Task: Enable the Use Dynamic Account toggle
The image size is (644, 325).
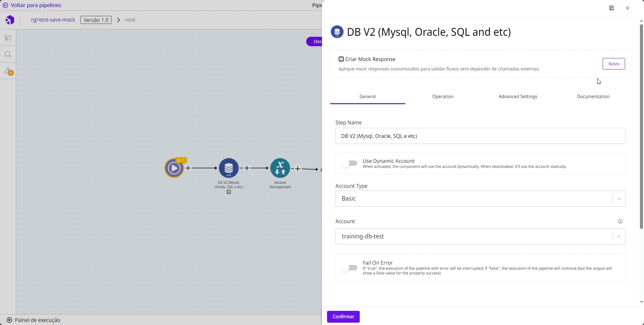Action: point(349,164)
